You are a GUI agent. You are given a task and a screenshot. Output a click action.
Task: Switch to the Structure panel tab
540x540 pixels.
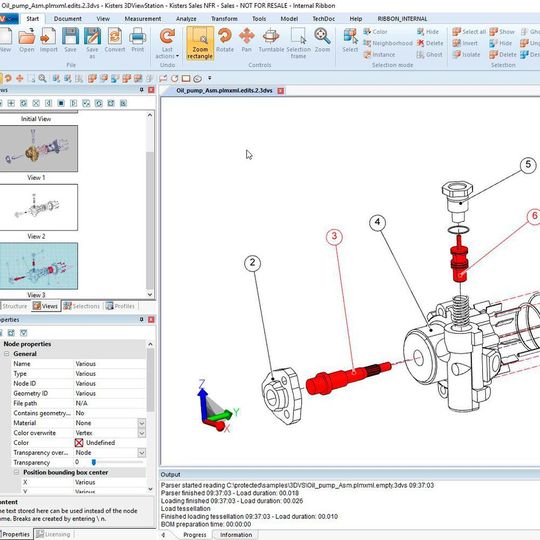tap(14, 306)
